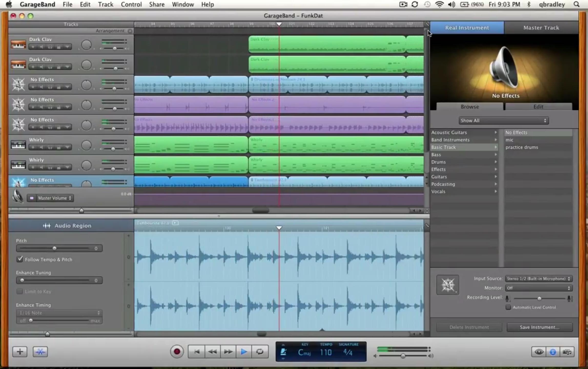Click the playhead marker in the ruler
This screenshot has width=588, height=369.
[x=279, y=24]
